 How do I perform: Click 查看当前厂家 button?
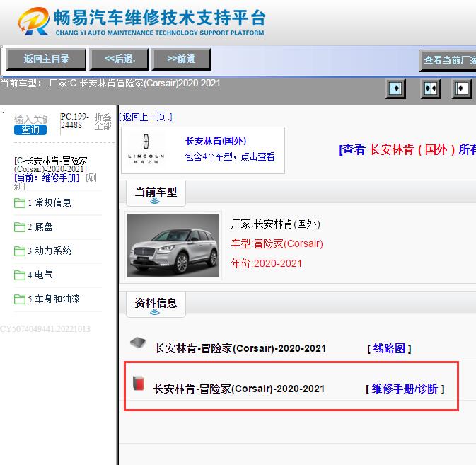448,60
